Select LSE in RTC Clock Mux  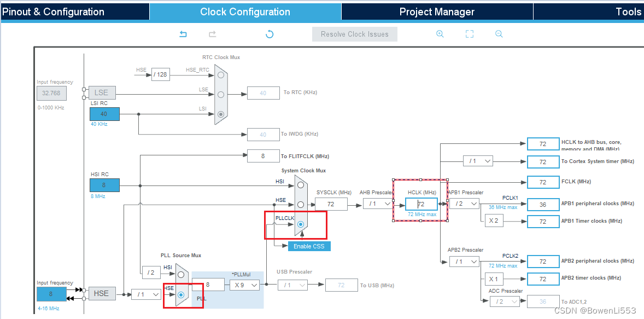point(221,95)
